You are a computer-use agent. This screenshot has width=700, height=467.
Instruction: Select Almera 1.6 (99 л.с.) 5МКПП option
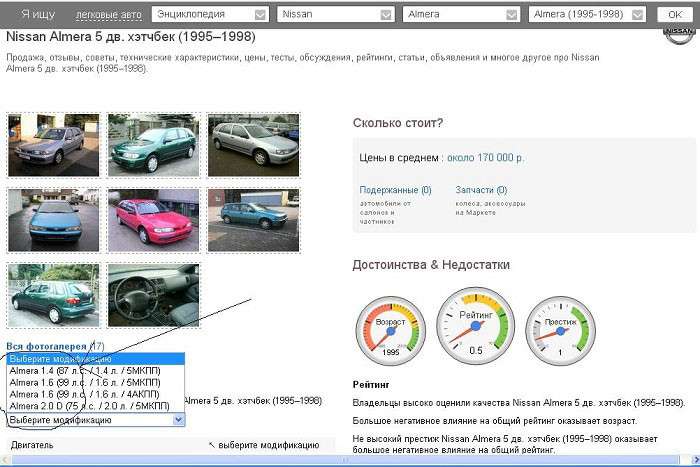pyautogui.click(x=96, y=383)
